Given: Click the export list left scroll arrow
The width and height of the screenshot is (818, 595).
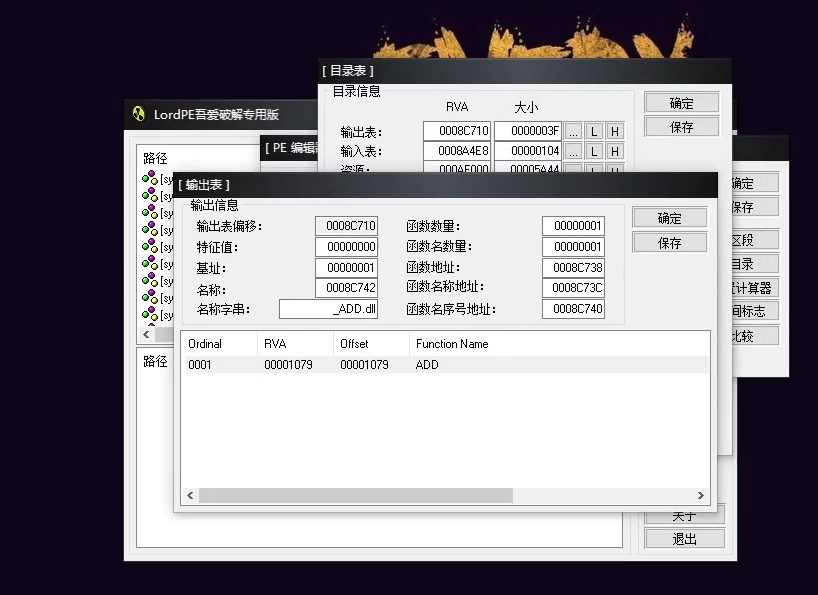Looking at the screenshot, I should coord(190,495).
